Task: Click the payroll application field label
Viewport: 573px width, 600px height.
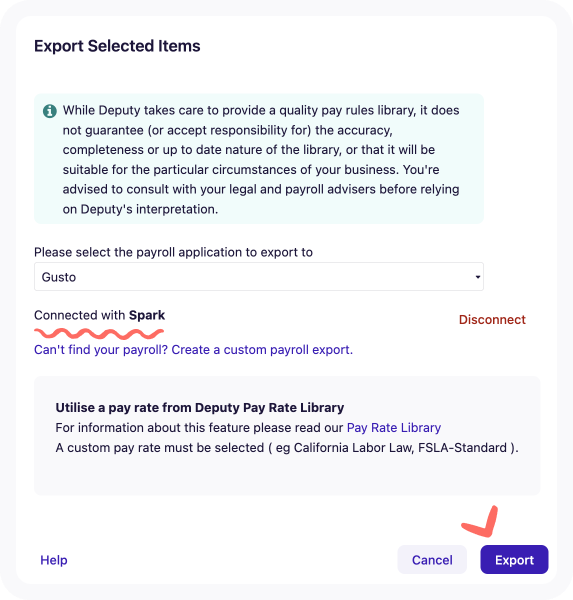Action: pos(173,252)
